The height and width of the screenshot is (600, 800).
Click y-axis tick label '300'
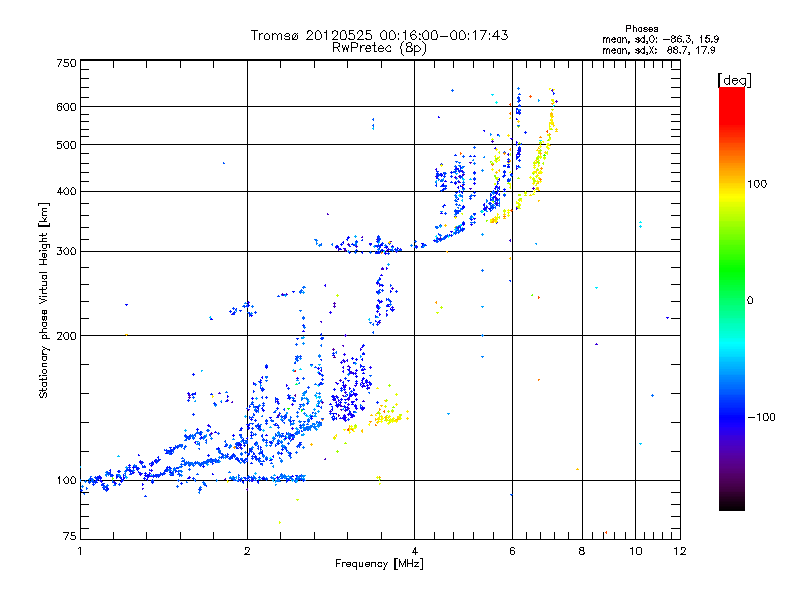coord(67,252)
